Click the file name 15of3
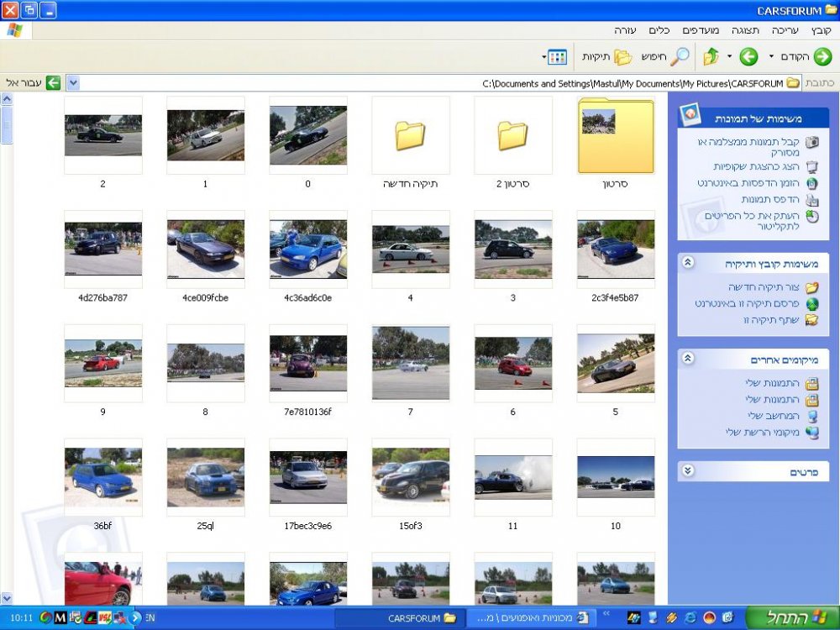The height and width of the screenshot is (630, 840). click(x=411, y=526)
